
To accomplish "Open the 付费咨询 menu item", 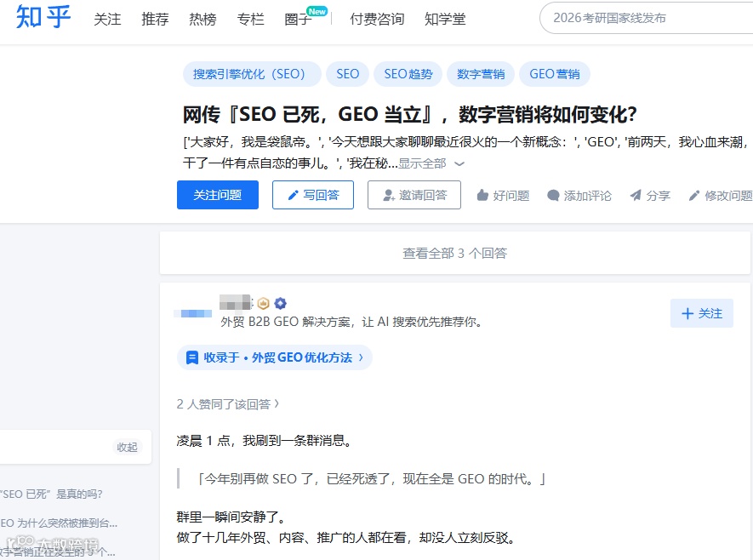I will 377,20.
